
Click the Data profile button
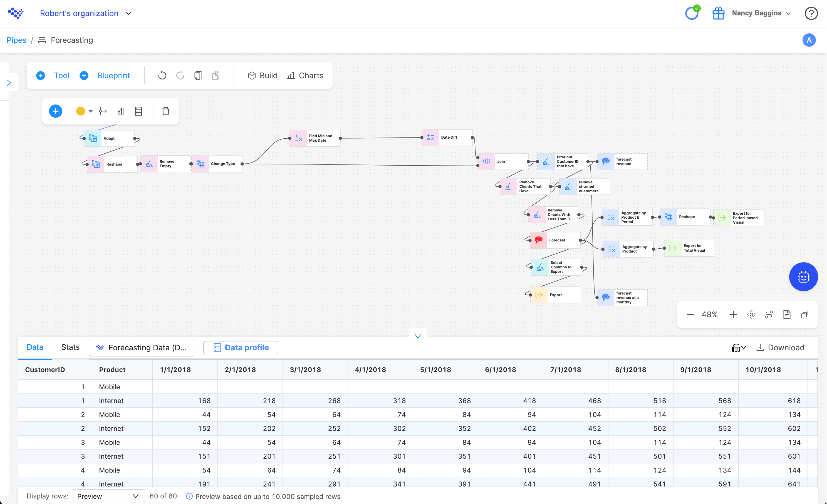click(241, 347)
